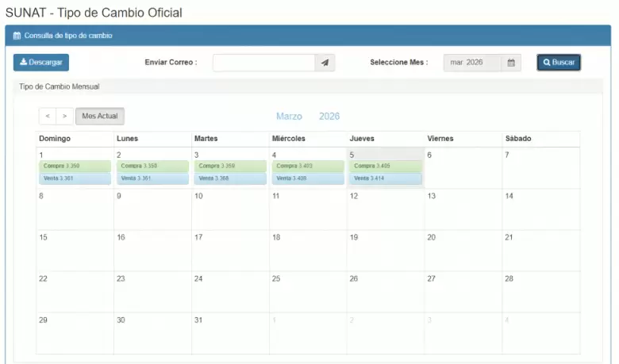
Task: Focus the Enviar Correo email field
Action: tap(263, 63)
